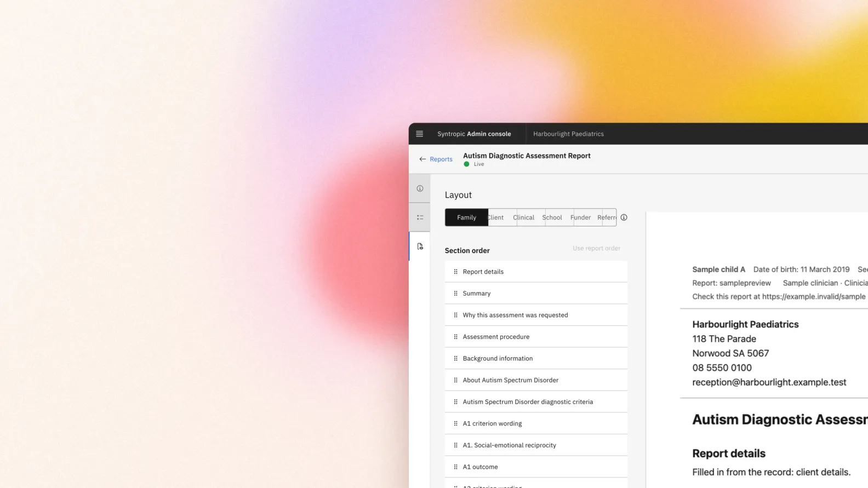This screenshot has width=868, height=488.
Task: Select the Background information section row
Action: coord(536,358)
